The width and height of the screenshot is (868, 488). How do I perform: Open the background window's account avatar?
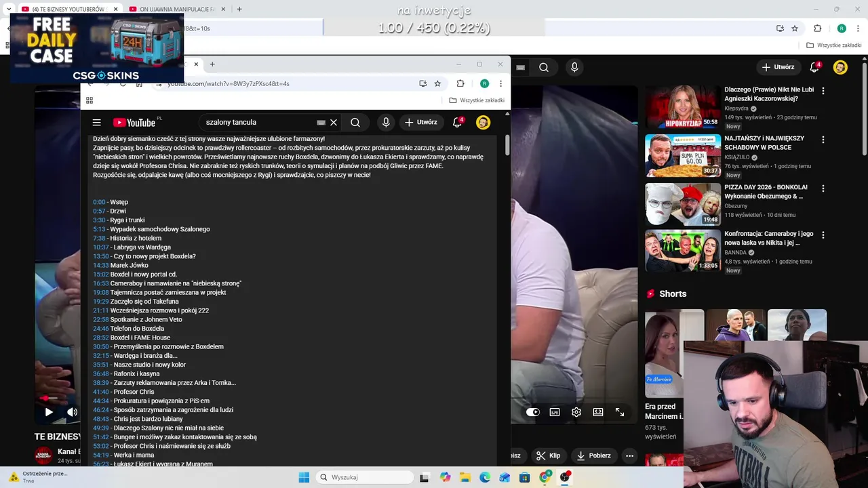click(840, 67)
